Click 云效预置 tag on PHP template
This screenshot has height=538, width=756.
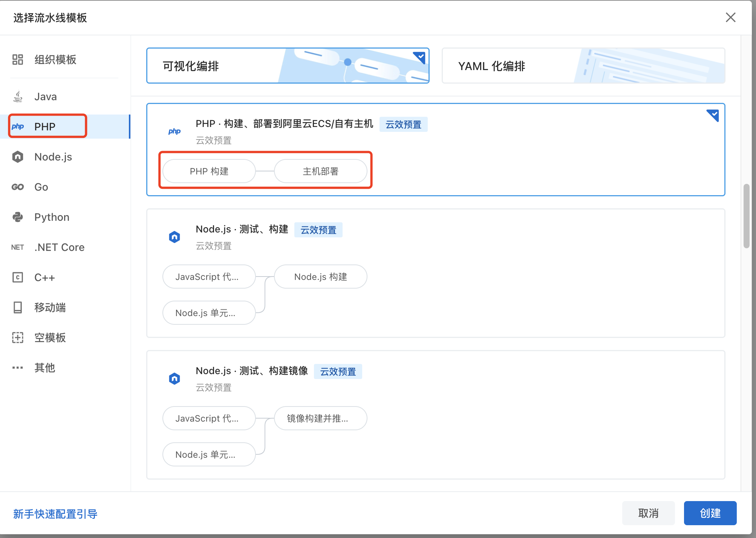pos(404,124)
